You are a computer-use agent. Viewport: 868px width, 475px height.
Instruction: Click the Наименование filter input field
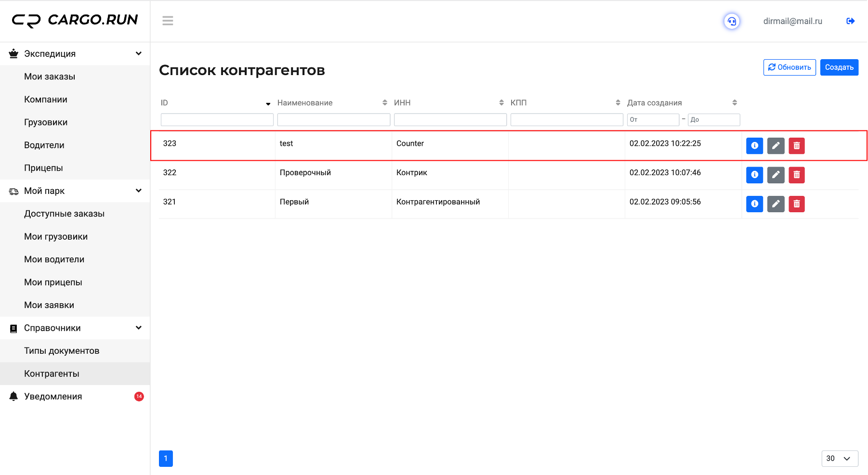(x=333, y=120)
